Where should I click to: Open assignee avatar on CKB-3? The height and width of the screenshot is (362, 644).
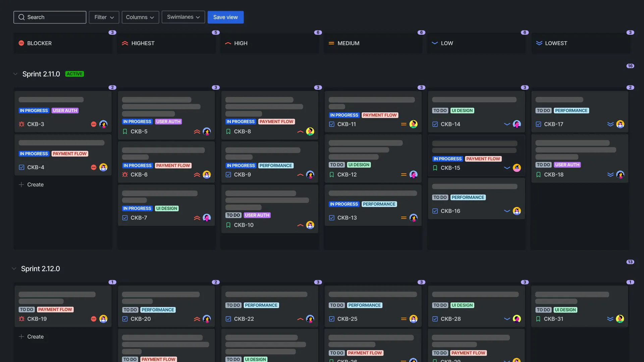[x=103, y=124]
